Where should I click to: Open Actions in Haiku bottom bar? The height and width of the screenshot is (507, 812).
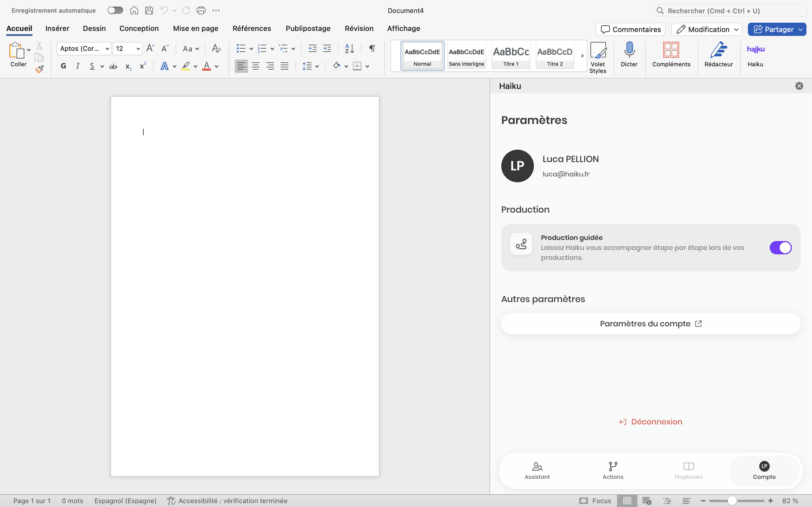613,470
